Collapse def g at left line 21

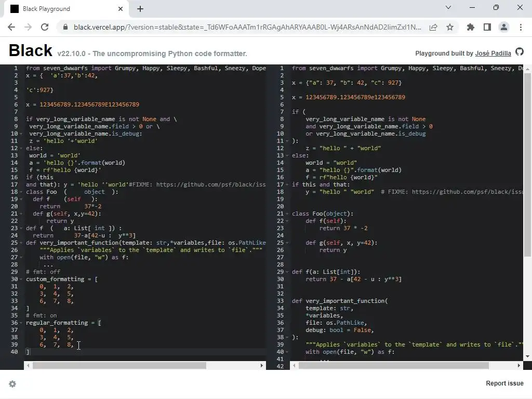[x=21, y=214]
